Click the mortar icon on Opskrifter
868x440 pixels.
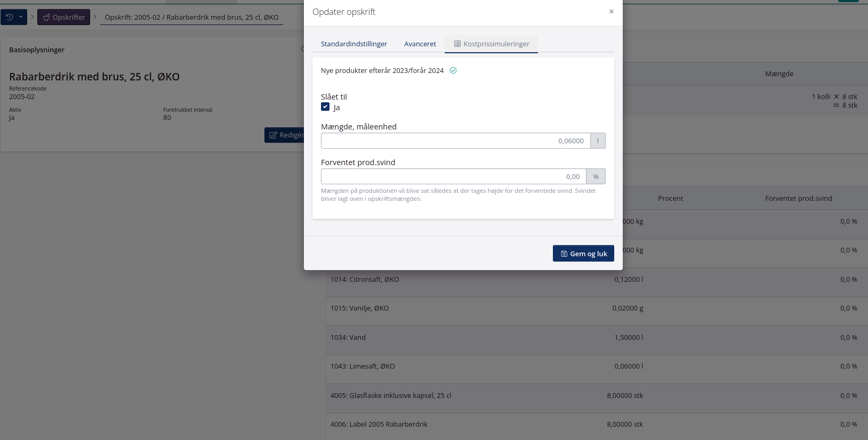tap(46, 17)
